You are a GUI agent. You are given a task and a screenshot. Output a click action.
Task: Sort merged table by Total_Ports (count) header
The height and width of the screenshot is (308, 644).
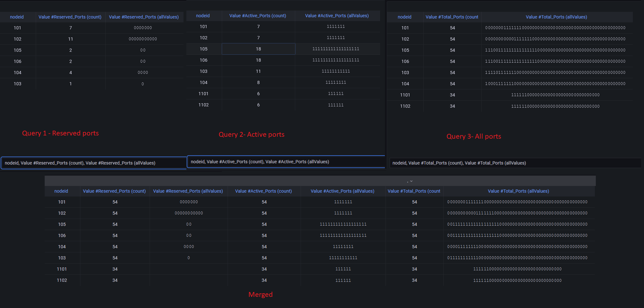(x=414, y=191)
